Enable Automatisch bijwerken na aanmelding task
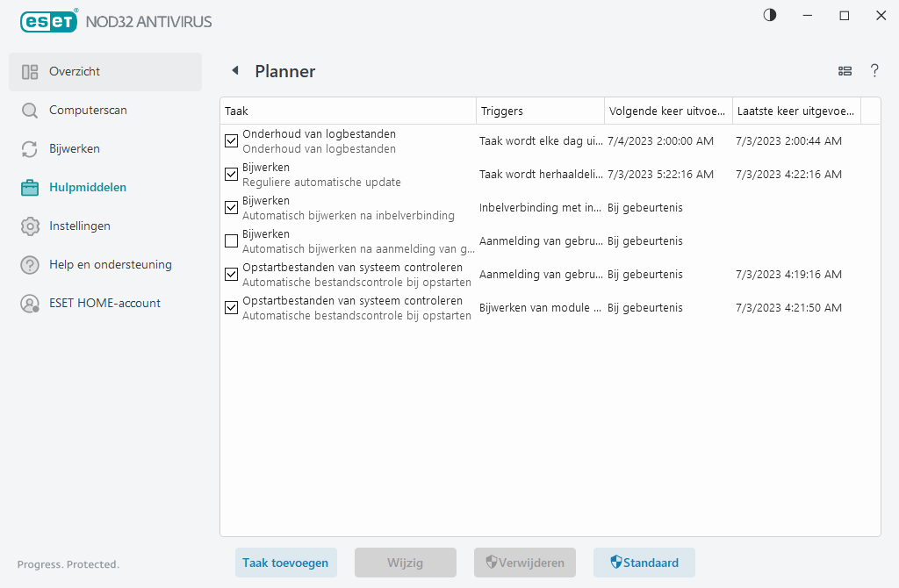Viewport: 899px width, 588px height. [x=231, y=240]
